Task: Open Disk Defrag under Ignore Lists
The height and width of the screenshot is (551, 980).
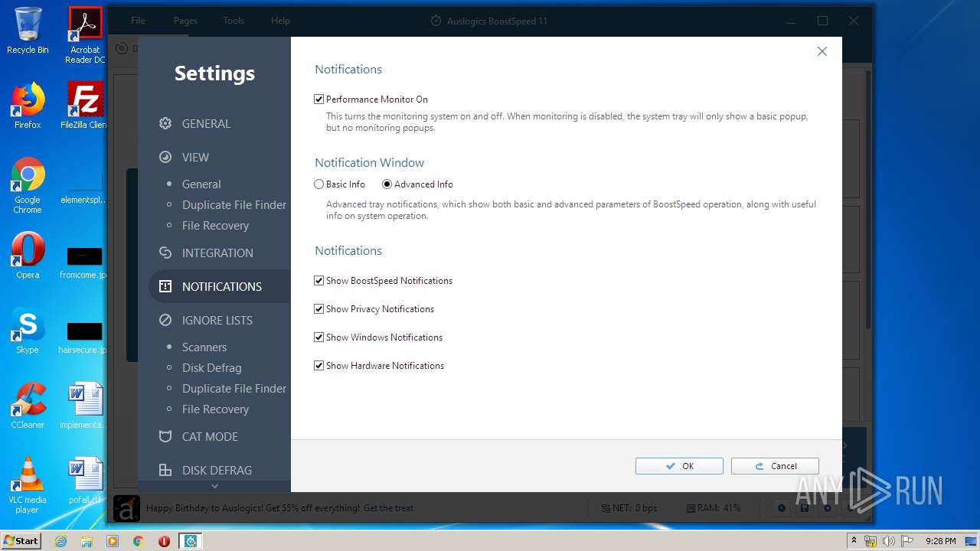Action: (x=212, y=368)
